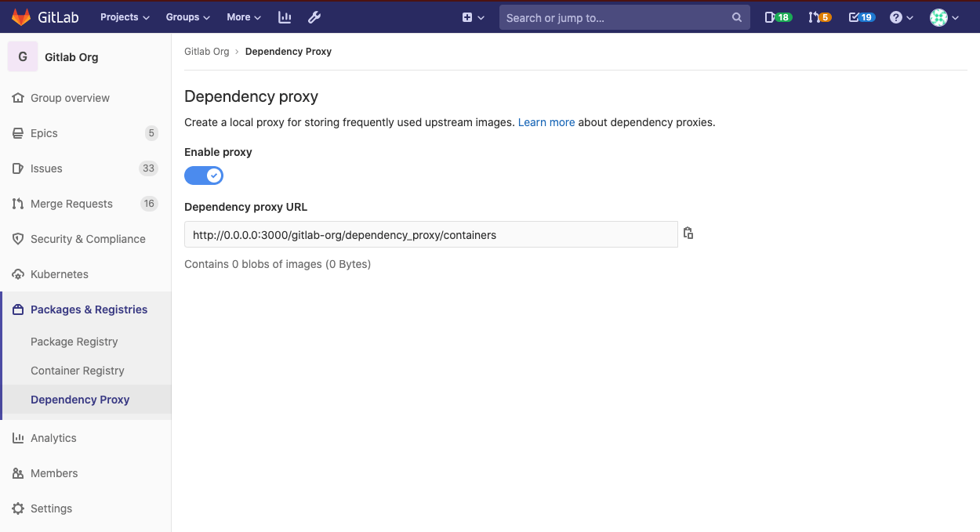Disable the Enable proxy toggle
980x532 pixels.
[x=204, y=175]
